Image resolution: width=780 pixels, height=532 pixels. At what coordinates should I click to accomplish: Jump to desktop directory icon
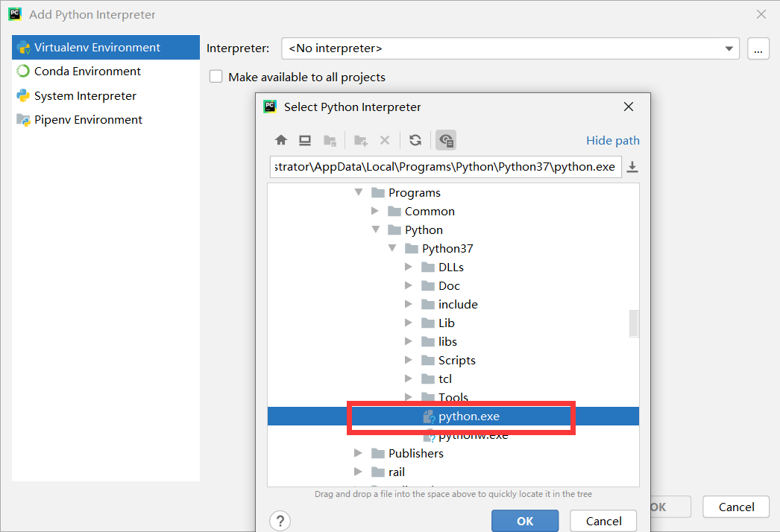click(x=305, y=140)
